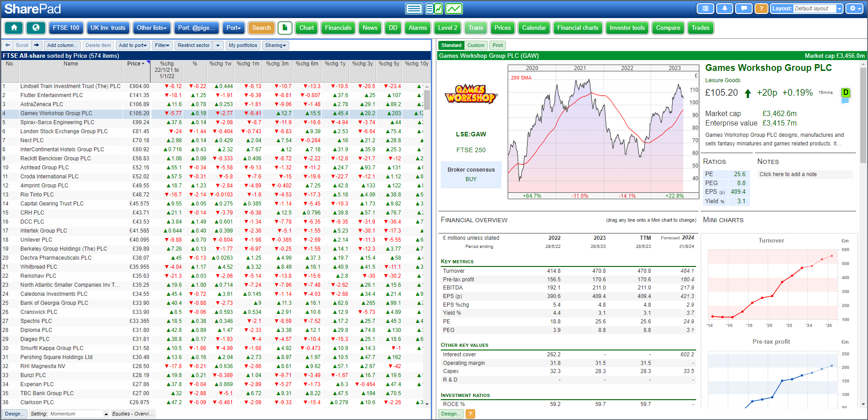Open the Restrict sector arrow dropdown
The image size is (868, 420).
(x=218, y=45)
